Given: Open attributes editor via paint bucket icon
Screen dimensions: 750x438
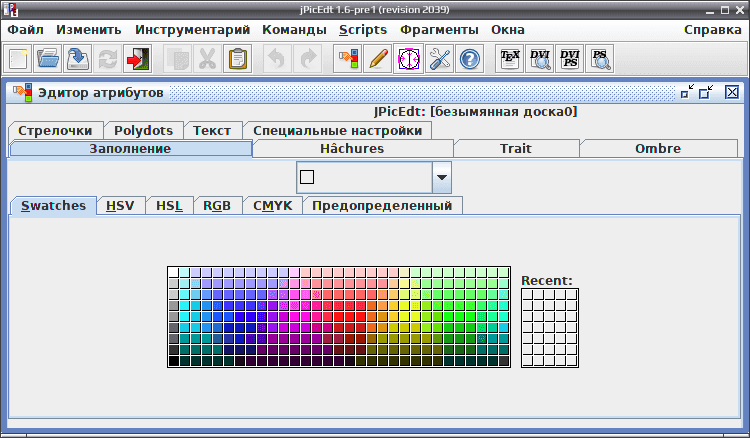Looking at the screenshot, I should 348,59.
